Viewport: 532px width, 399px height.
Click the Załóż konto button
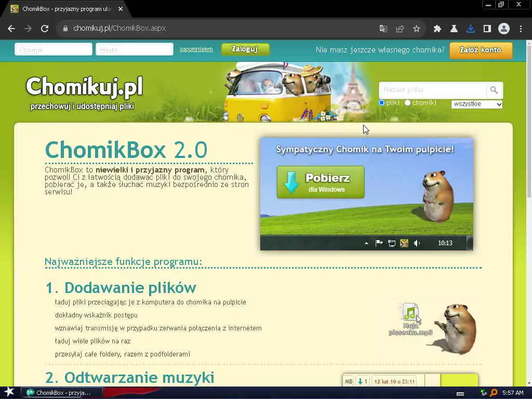[481, 50]
